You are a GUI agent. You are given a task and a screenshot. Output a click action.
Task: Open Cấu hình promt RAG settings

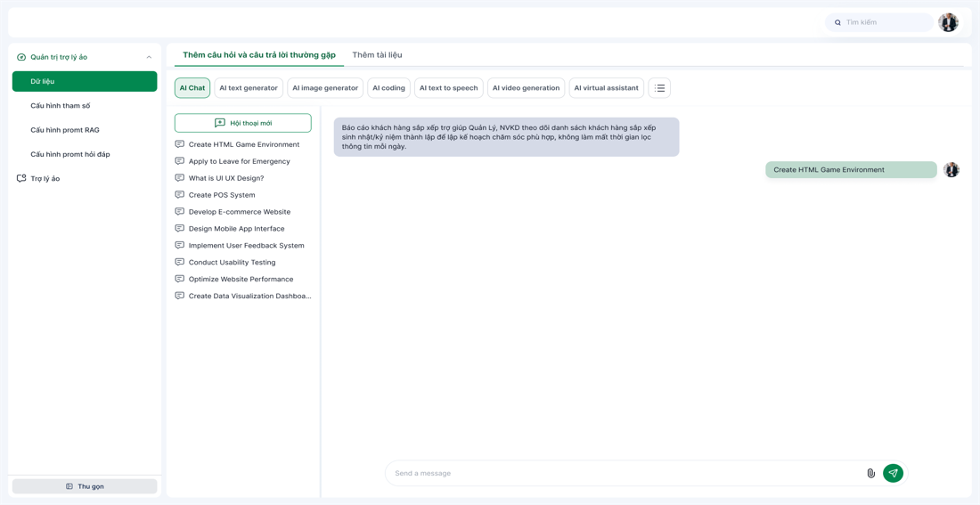coord(65,130)
